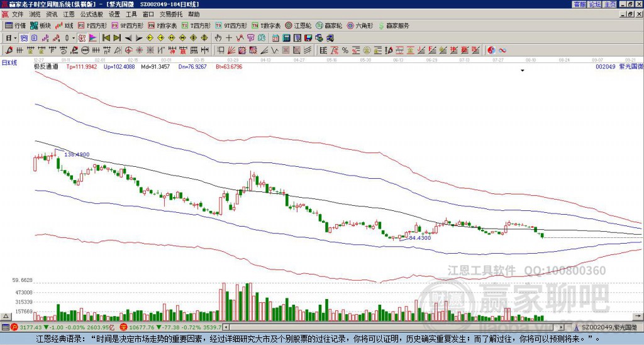Select the red pencil drawing tool
The width and height of the screenshot is (644, 345).
(x=9, y=50)
